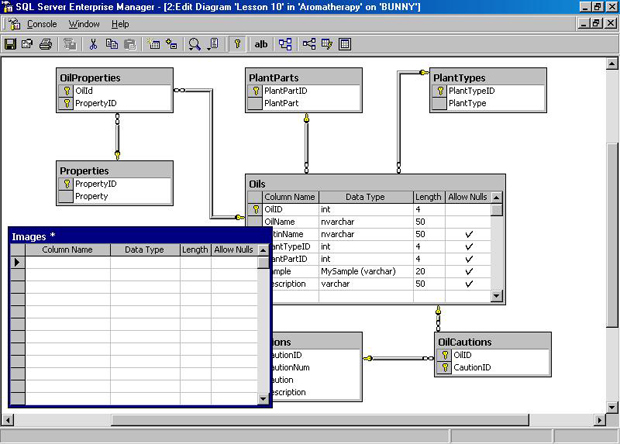
Task: Toggle Allow Nulls for OilName row
Action: click(468, 222)
